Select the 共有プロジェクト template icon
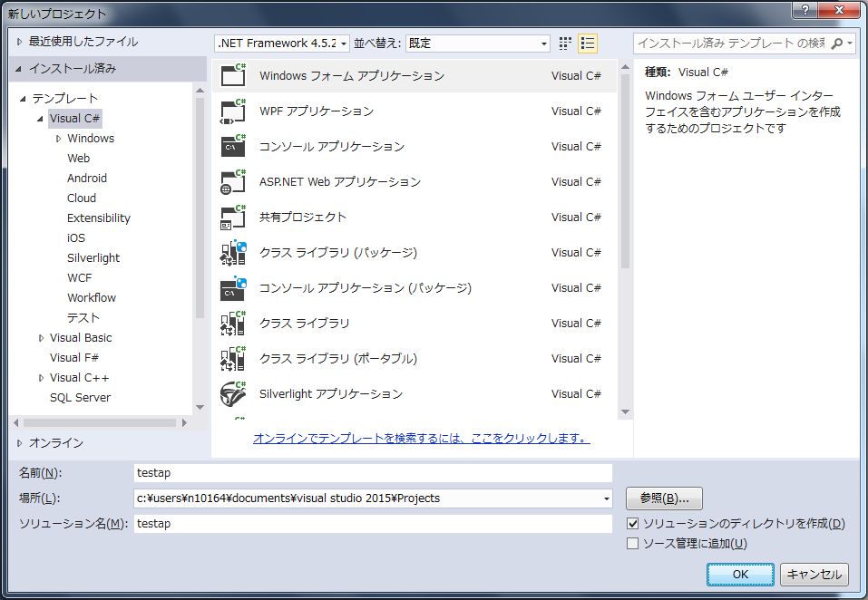 (233, 217)
